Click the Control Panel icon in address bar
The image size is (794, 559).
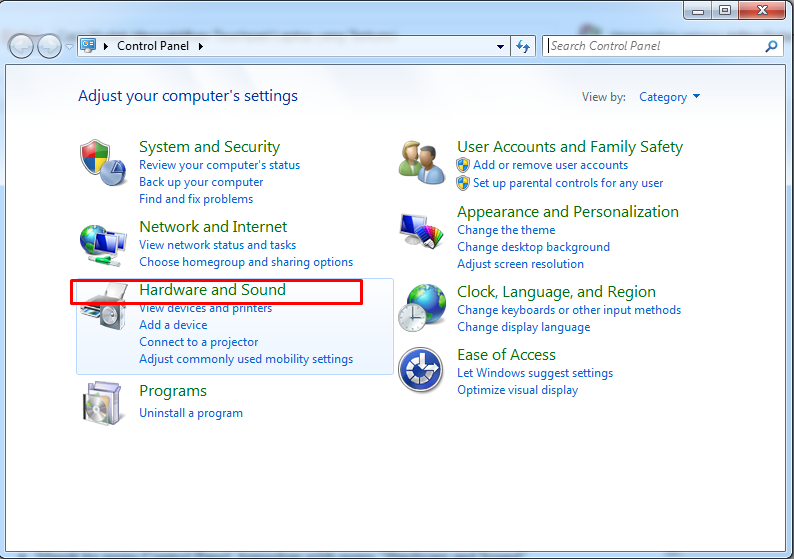pos(89,46)
